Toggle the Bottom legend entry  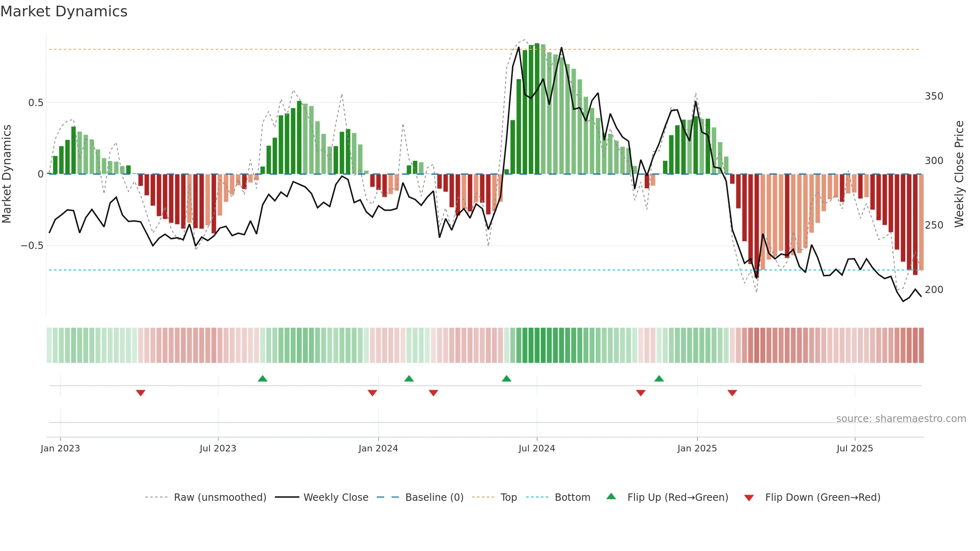[558, 497]
